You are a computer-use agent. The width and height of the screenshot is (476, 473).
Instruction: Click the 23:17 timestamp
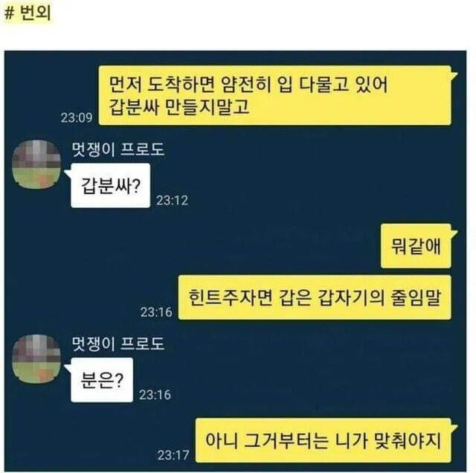[173, 455]
